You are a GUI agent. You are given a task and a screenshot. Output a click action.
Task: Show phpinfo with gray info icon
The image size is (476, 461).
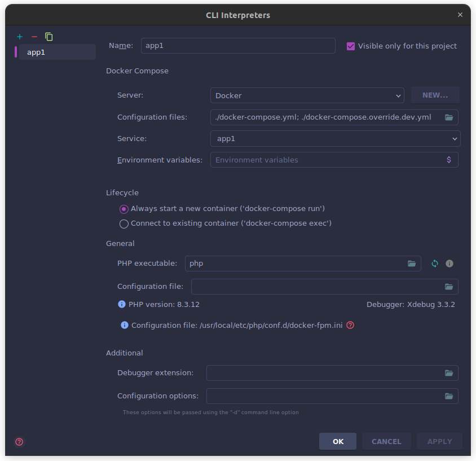449,264
